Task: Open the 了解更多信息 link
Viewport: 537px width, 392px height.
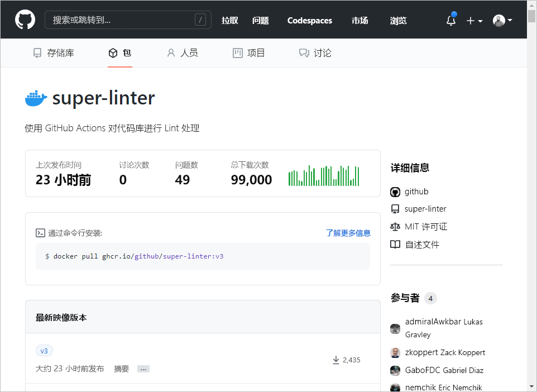Action: tap(348, 233)
